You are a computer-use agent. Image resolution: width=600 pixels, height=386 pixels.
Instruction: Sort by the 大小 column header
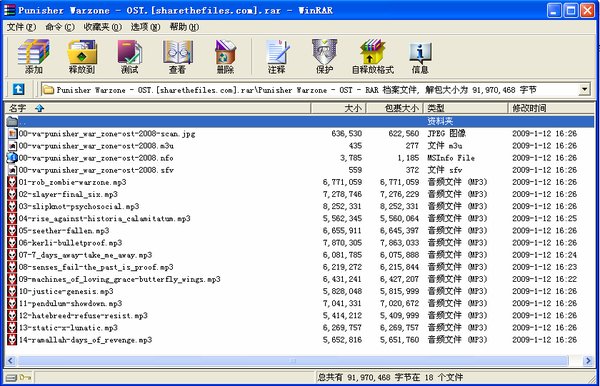[x=338, y=108]
